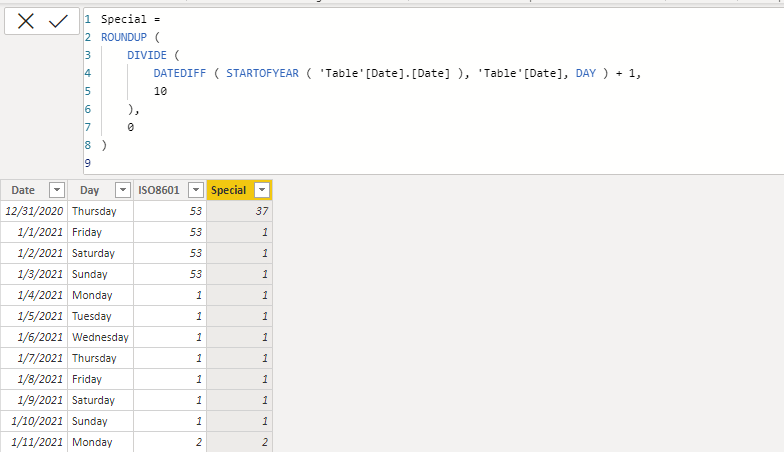Open the Day column filter dropdown
Viewport: 784px width, 452px height.
coord(122,190)
